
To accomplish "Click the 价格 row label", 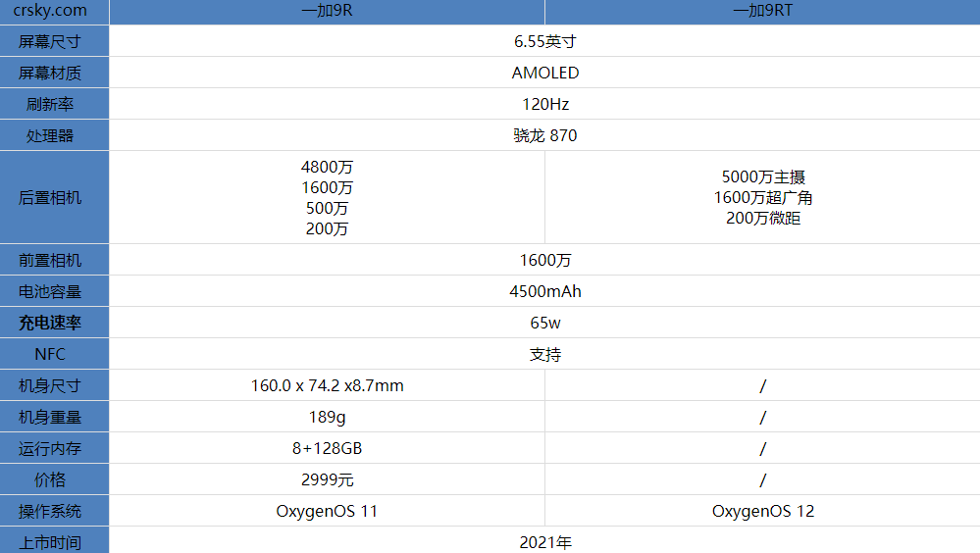I will (x=50, y=479).
